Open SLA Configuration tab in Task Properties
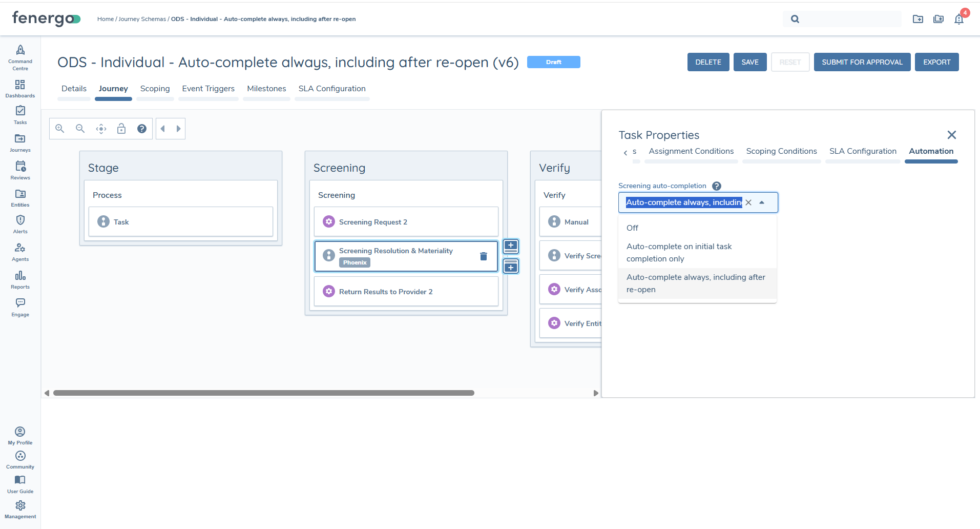Viewport: 980px width, 529px height. (x=863, y=151)
